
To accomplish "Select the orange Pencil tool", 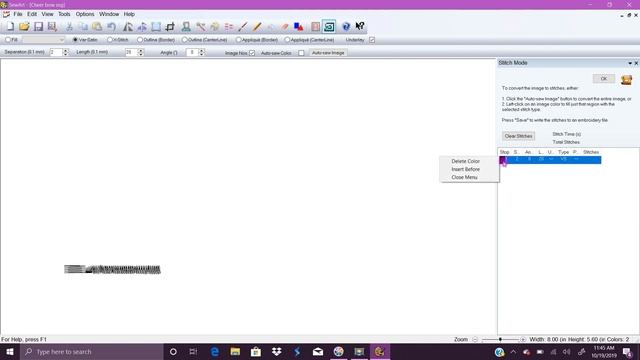I will 257,27.
